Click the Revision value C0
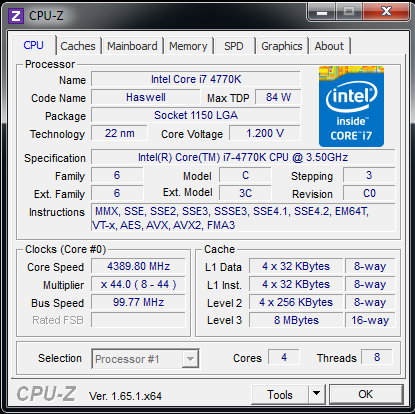 click(369, 193)
